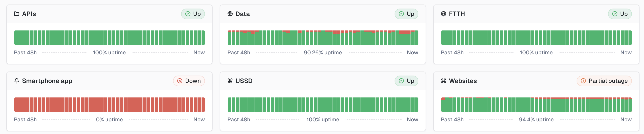644x134 pixels.
Task: Click the command icon beside Websites
Action: (x=444, y=81)
